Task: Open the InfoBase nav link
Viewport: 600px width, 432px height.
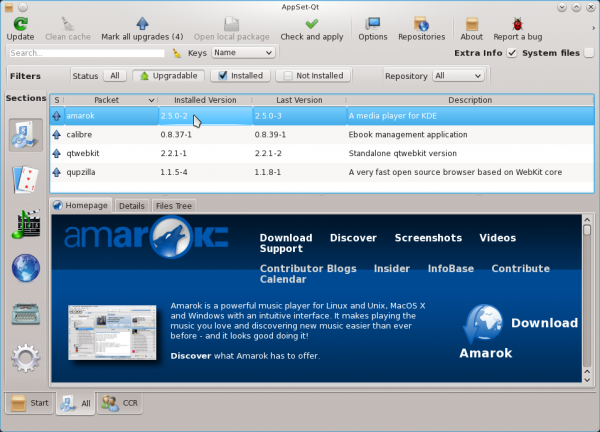Action: [451, 268]
